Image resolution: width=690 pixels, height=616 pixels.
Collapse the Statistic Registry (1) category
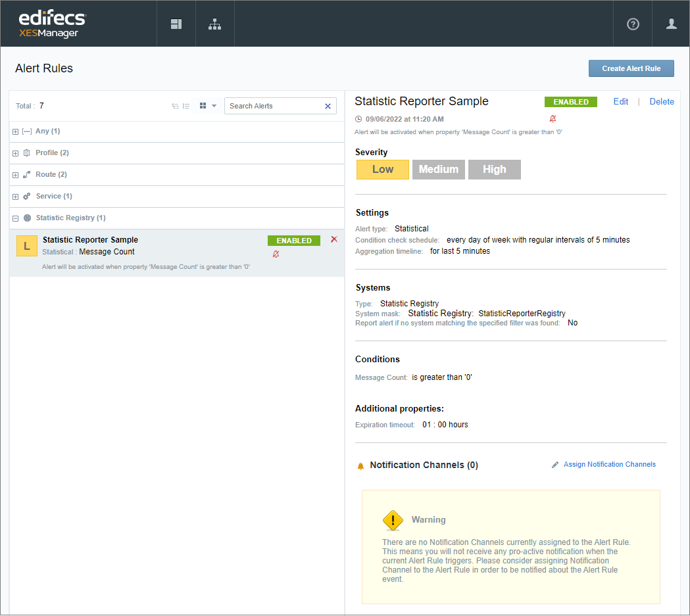[x=14, y=218]
